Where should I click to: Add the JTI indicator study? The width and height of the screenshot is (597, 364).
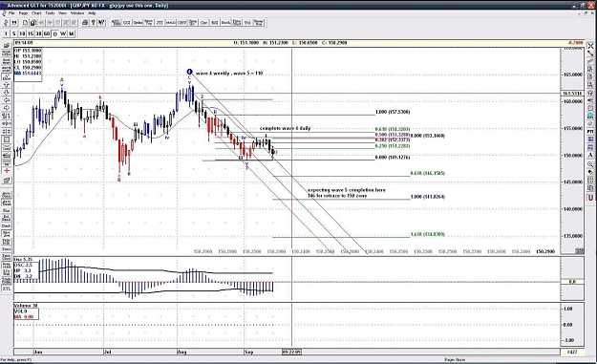160,23
